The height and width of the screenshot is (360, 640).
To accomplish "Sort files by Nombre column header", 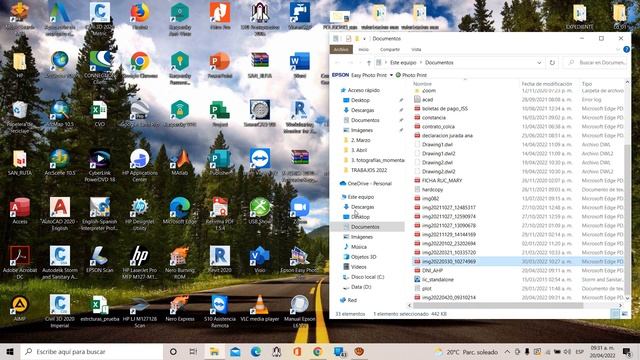I will [x=422, y=84].
